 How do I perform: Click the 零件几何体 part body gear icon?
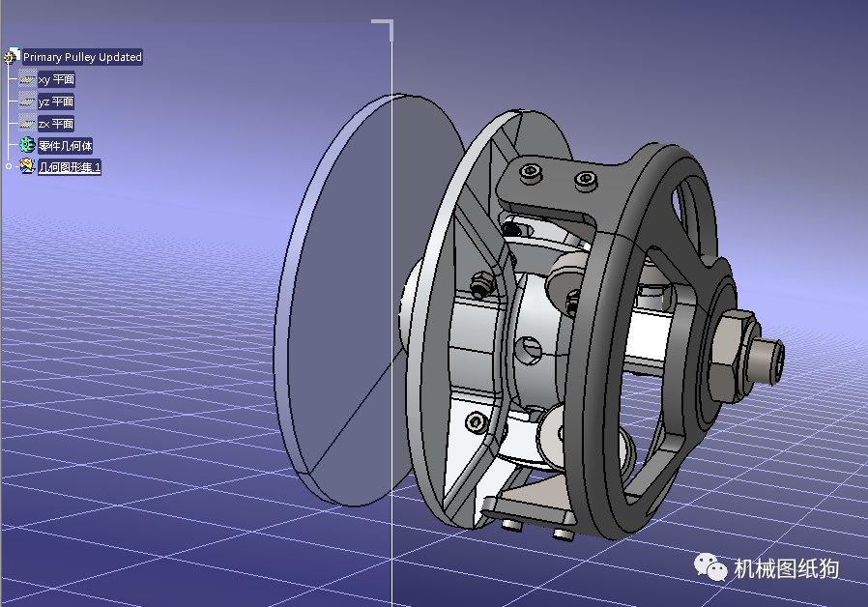27,145
